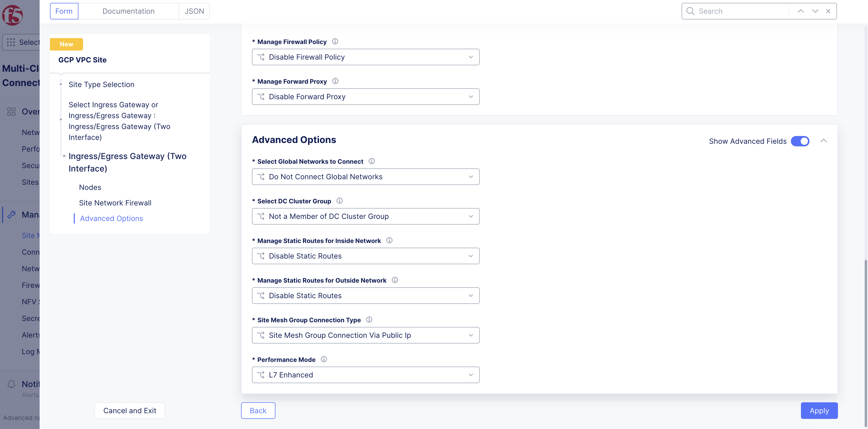Open the service selector grid icon
Image resolution: width=868 pixels, height=429 pixels.
[x=11, y=42]
